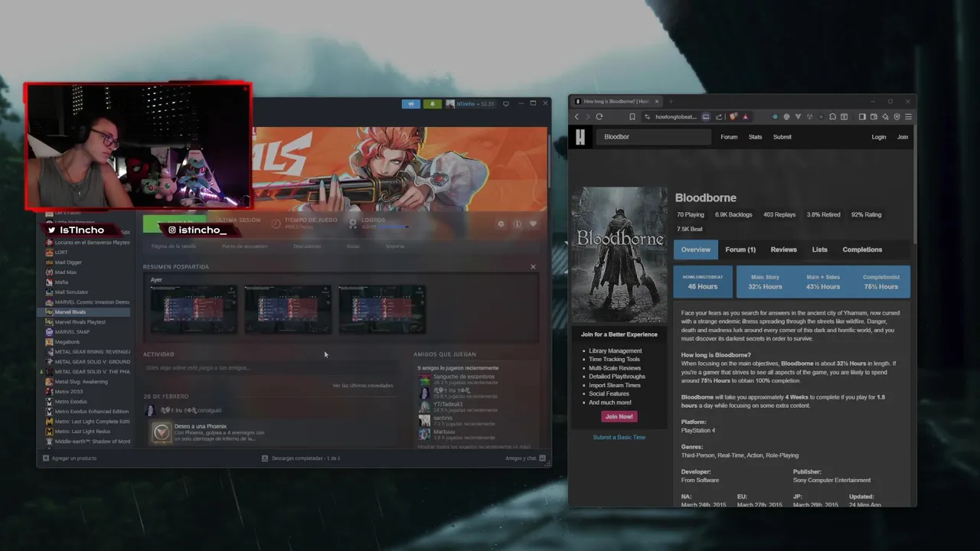Click the Join Now! button

click(x=619, y=416)
